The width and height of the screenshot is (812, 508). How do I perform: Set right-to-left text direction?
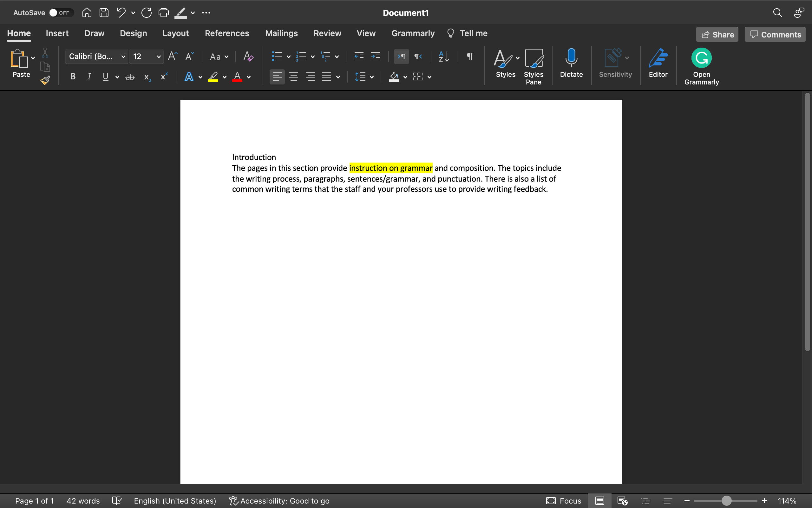pos(418,56)
